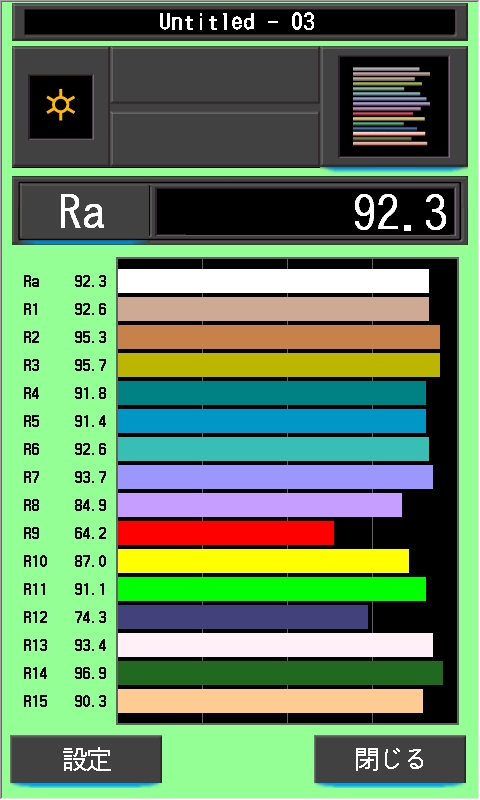Click the R4 value 91.8
Image resolution: width=480 pixels, height=800 pixels.
click(90, 394)
